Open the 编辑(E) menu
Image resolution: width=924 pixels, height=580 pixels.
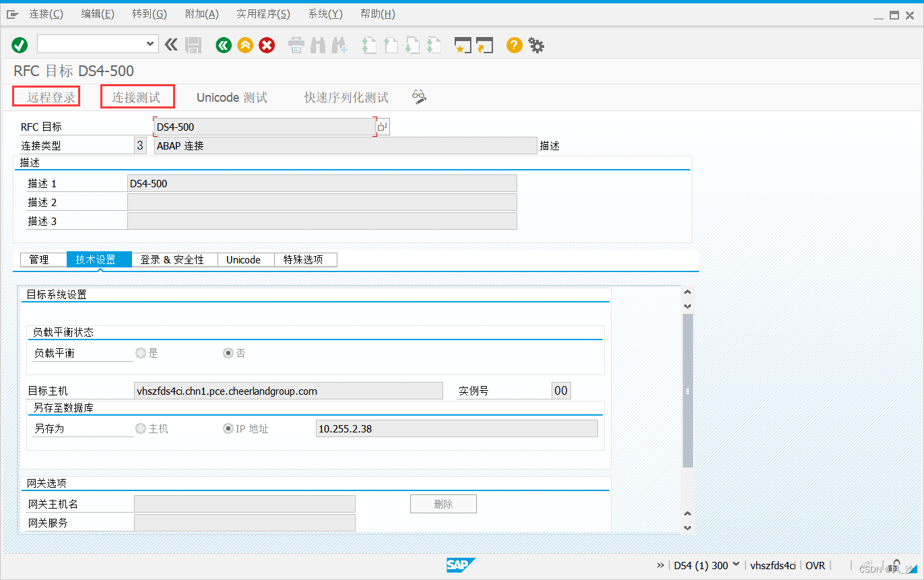click(x=98, y=14)
